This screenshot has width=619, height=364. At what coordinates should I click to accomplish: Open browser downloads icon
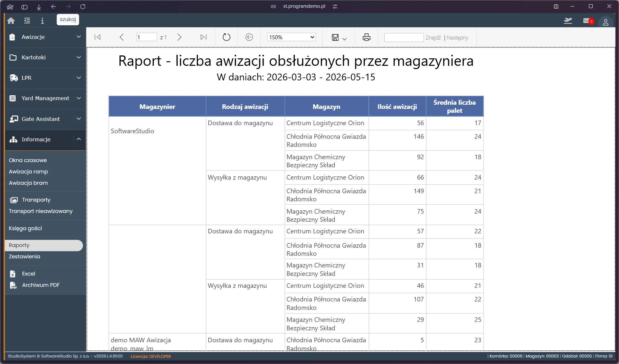point(39,6)
